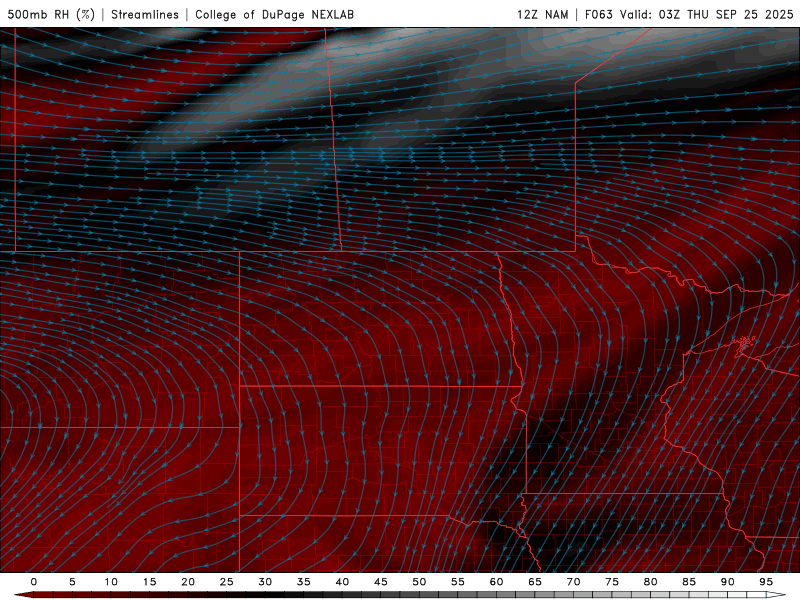The width and height of the screenshot is (800, 600).
Task: Click the '65' tick label on the color bar
Action: tap(535, 582)
